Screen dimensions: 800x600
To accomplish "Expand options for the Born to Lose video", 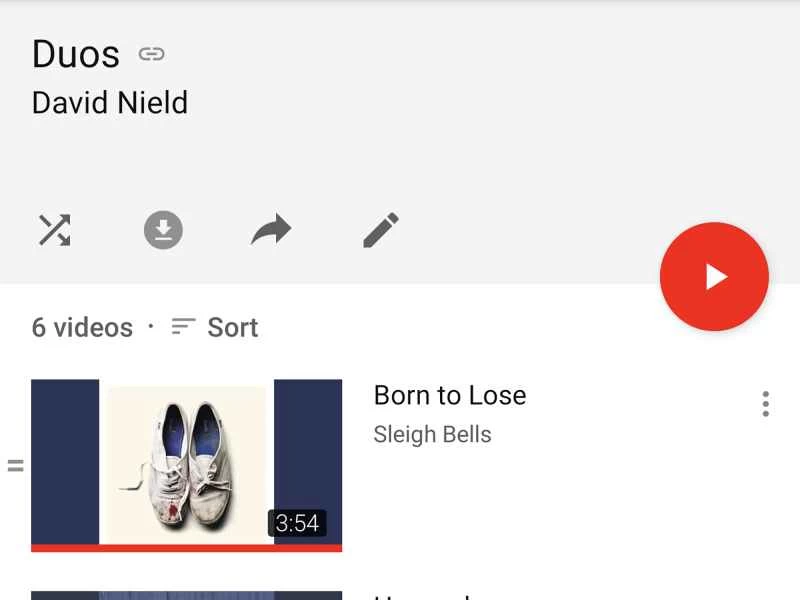I will point(765,403).
